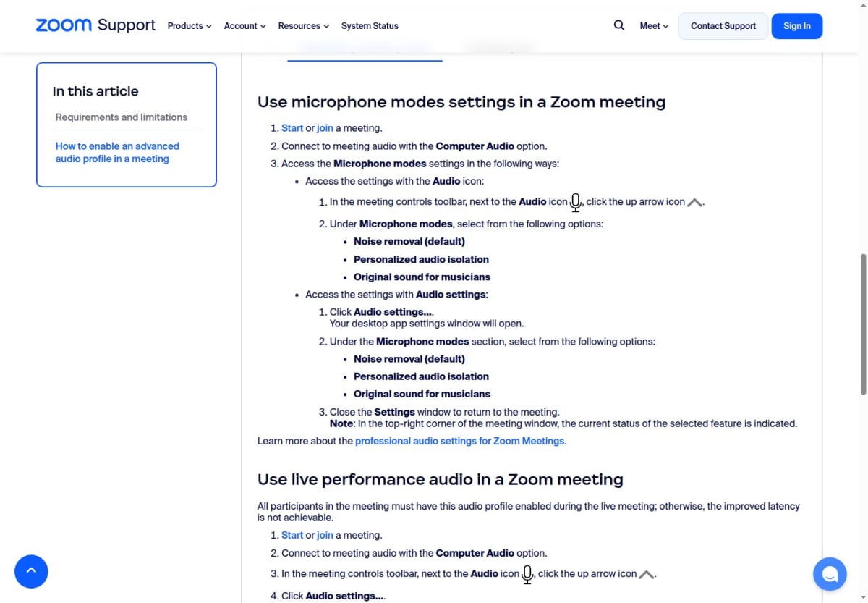Viewport: 868px width, 603px height.
Task: Click heading Use microphone modes settings in a Zoom meeting
Action: click(461, 102)
